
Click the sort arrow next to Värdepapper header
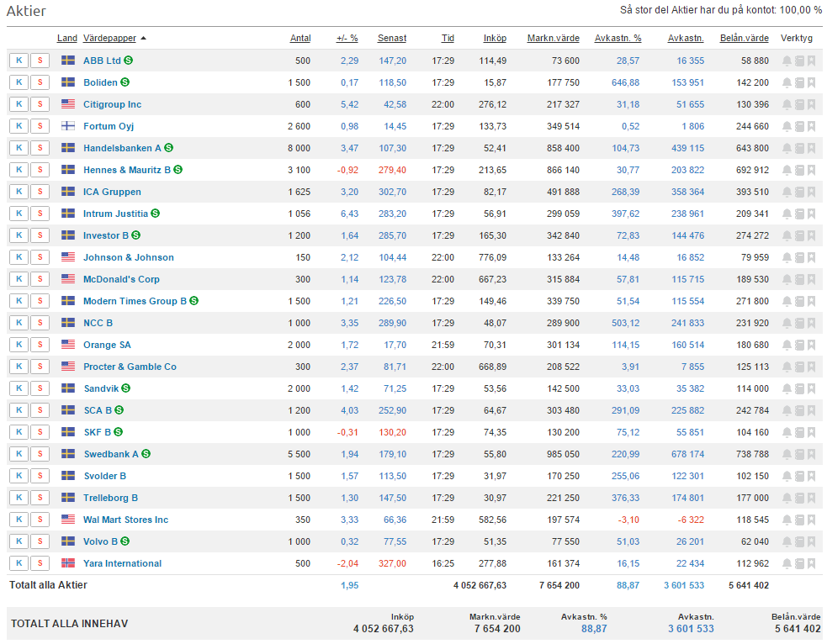tap(144, 39)
